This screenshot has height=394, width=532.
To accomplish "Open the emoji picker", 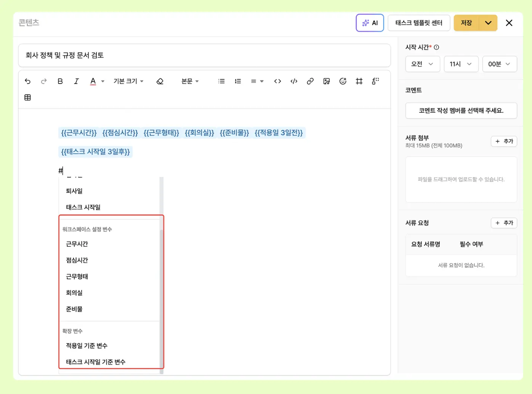I will [x=343, y=81].
